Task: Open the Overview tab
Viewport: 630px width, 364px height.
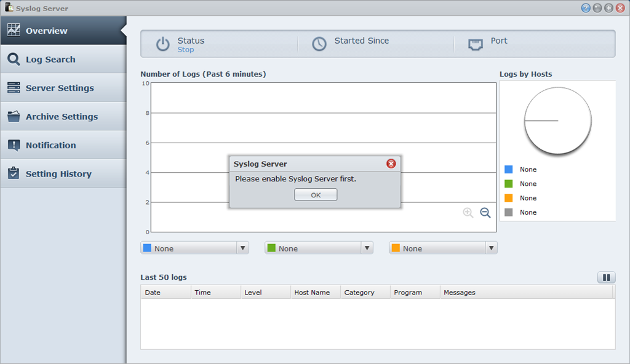Action: click(62, 31)
